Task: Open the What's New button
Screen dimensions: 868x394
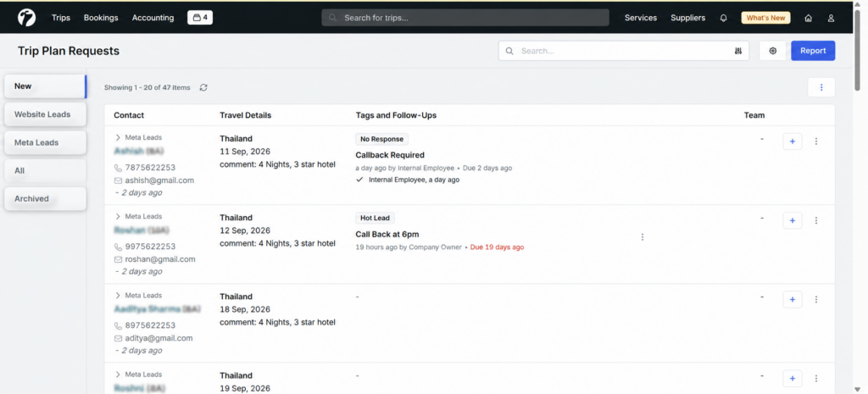Action: [765, 18]
